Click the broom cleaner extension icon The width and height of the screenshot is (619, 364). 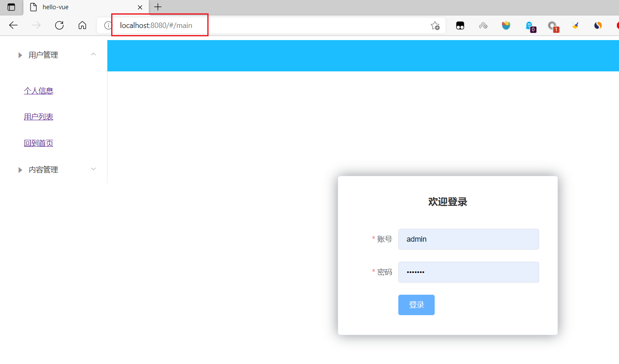point(576,26)
